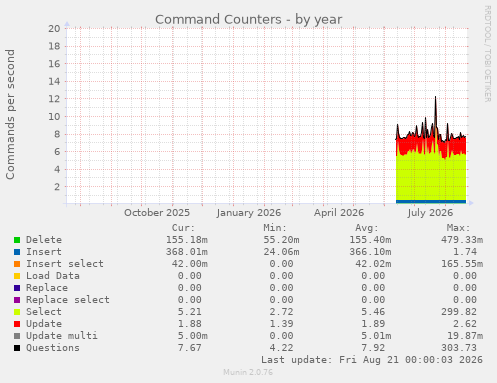This screenshot has height=383, width=497.
Task: Click the y-axis label 12
Action: pyautogui.click(x=54, y=99)
